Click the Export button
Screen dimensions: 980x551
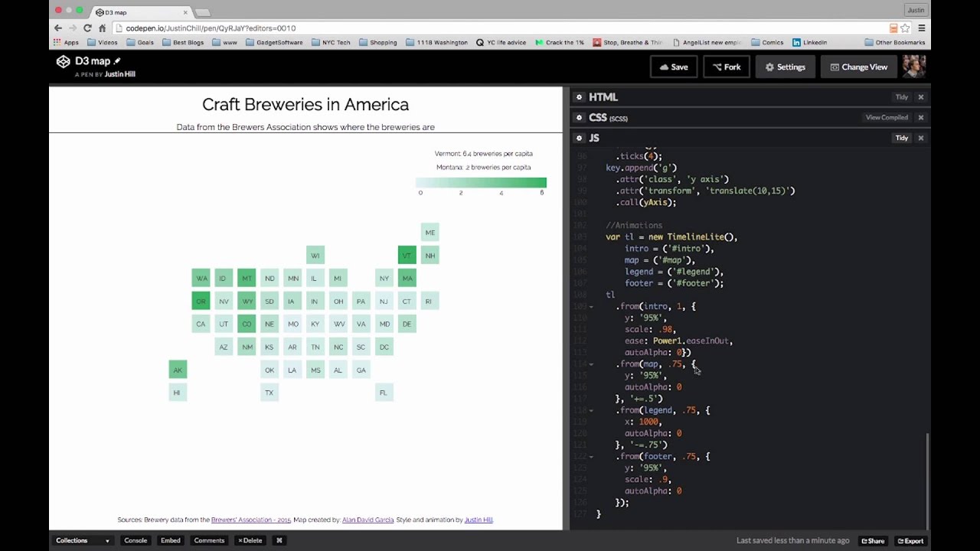point(910,540)
